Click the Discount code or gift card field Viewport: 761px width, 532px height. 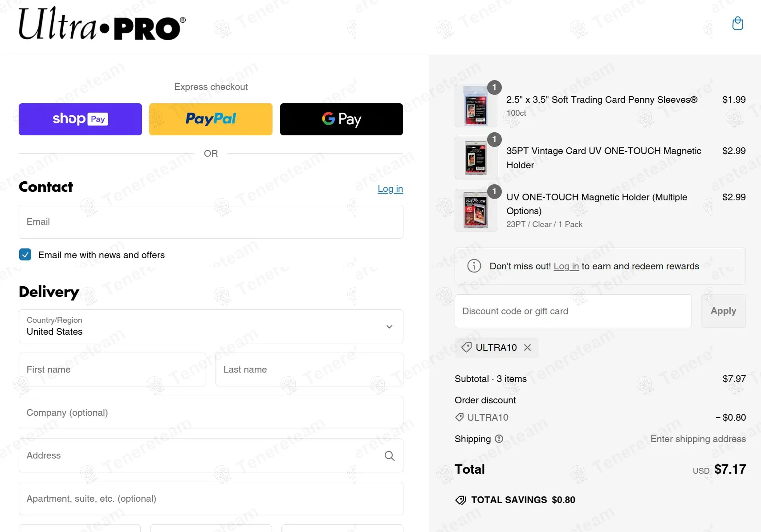[573, 311]
